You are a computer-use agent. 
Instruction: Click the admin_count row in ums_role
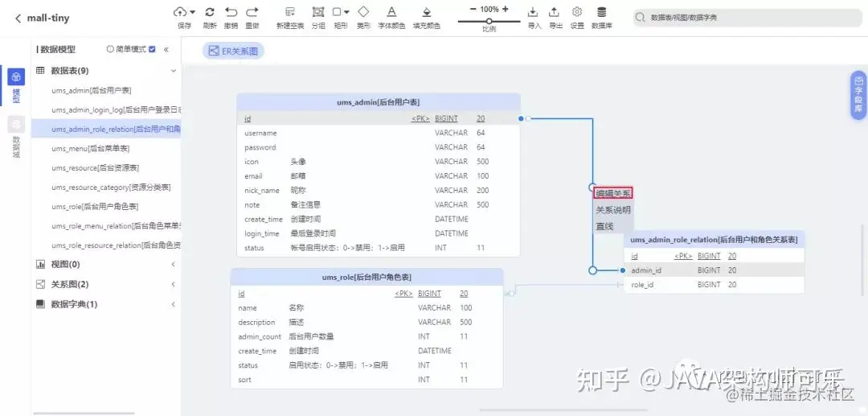pos(366,337)
